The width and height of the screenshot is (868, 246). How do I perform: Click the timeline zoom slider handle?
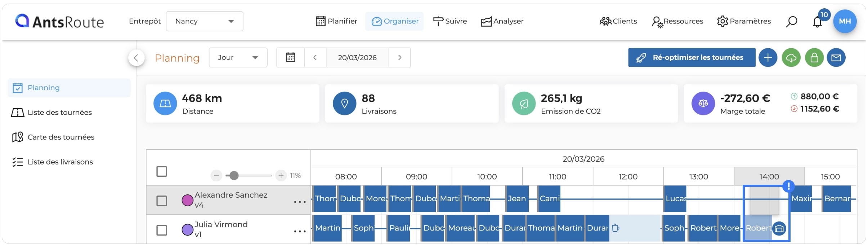pyautogui.click(x=234, y=176)
